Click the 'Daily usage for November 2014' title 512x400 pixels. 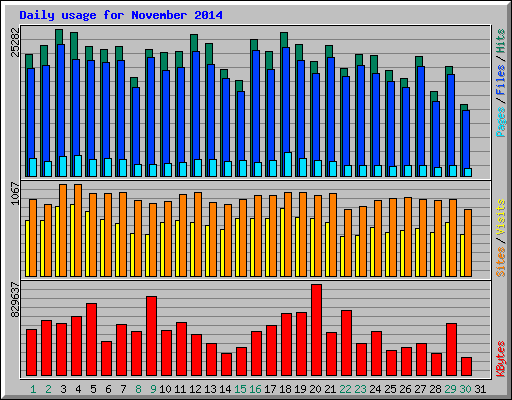tap(121, 15)
